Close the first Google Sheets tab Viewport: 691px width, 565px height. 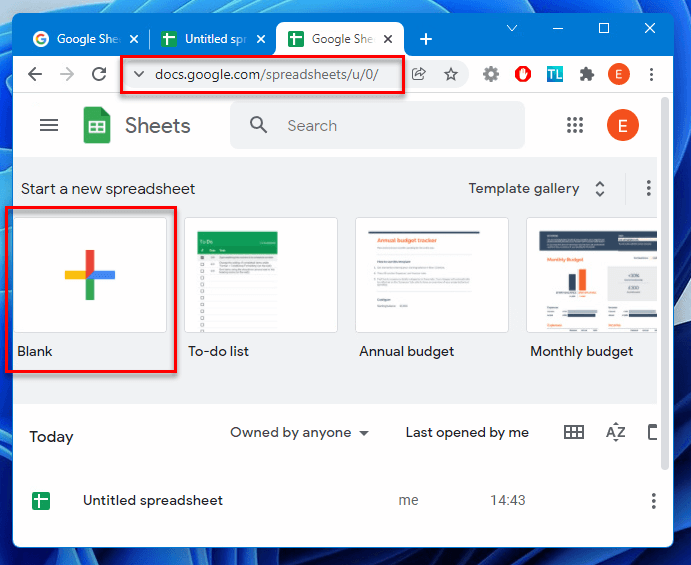pyautogui.click(x=134, y=39)
